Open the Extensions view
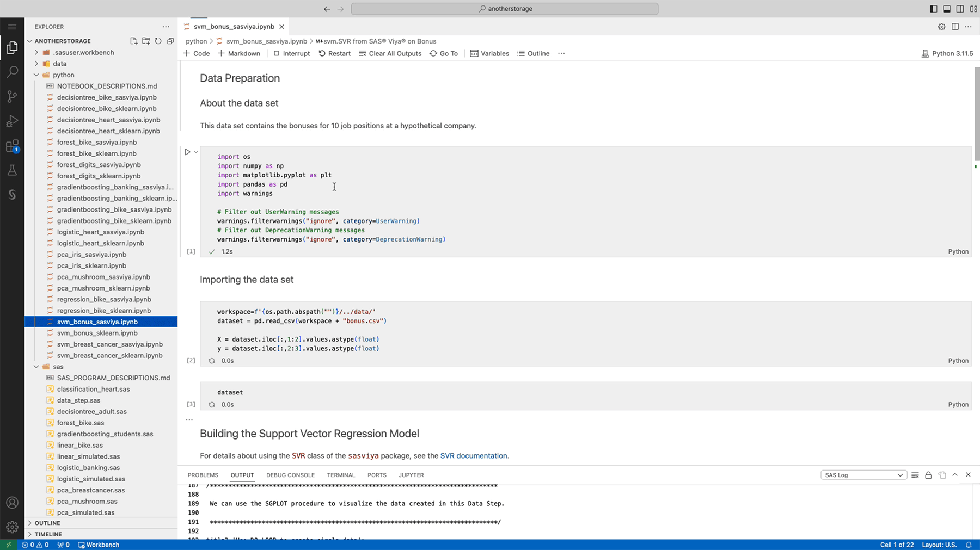The width and height of the screenshot is (980, 550). (12, 146)
